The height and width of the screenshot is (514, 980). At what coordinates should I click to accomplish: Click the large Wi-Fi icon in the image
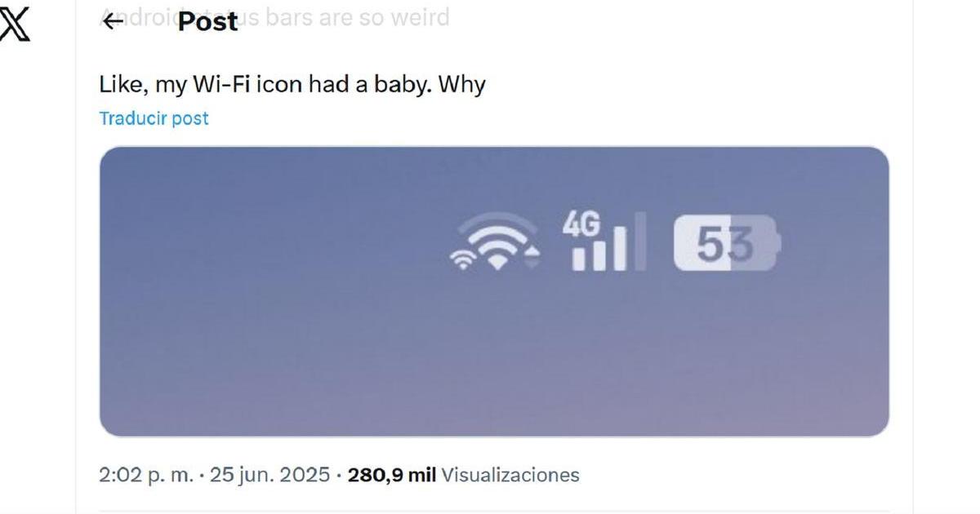pyautogui.click(x=498, y=241)
